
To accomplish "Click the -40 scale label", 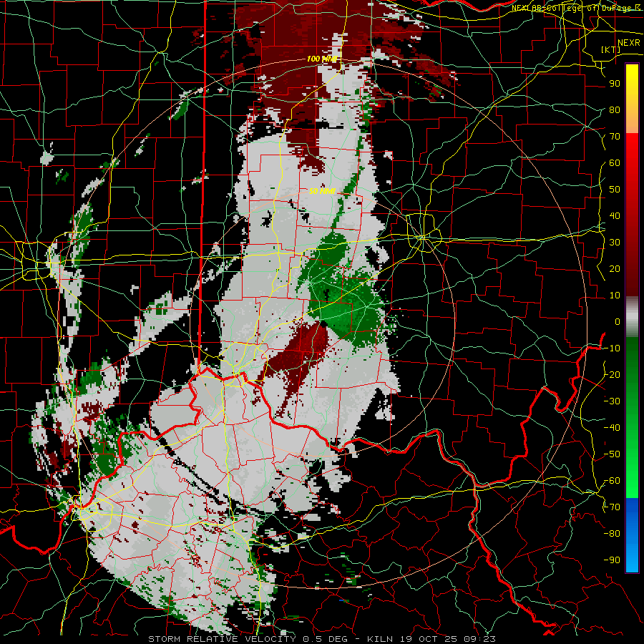I will pos(612,428).
